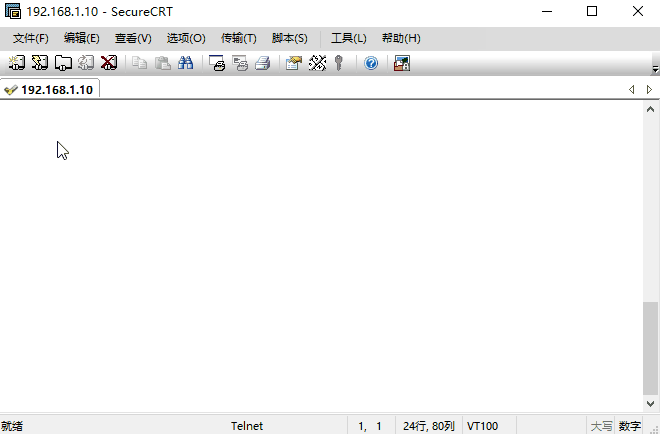Viewport: 660px width, 434px height.
Task: Click the VT100 status entry
Action: [x=482, y=426]
